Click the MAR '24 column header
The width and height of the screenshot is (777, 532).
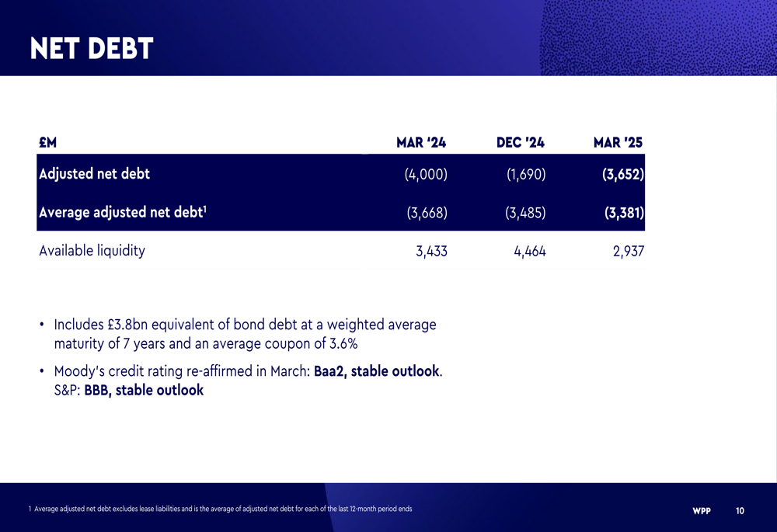coord(421,143)
